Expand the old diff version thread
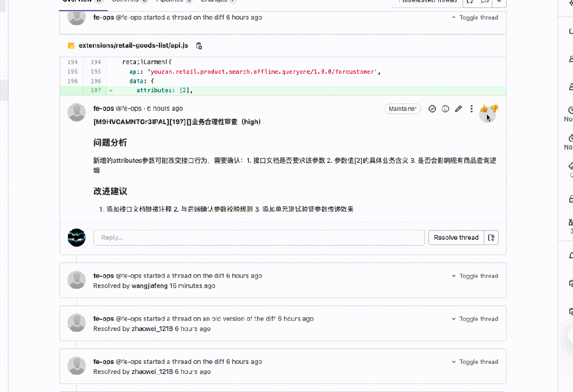This screenshot has height=392, width=573. tap(474, 319)
